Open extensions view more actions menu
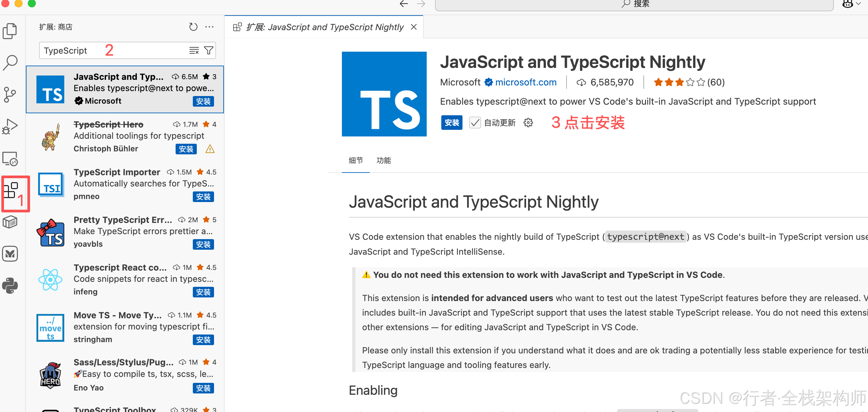Screen dimensions: 868x412 pos(210,26)
